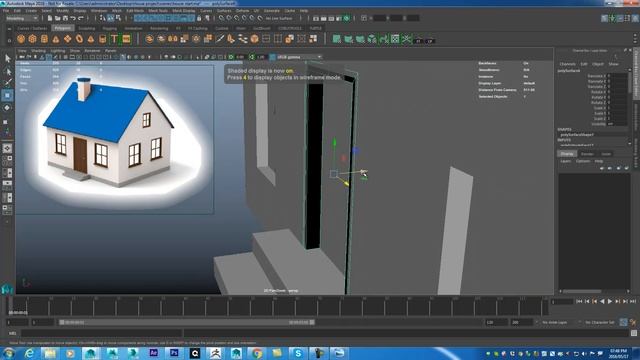The height and width of the screenshot is (360, 640).
Task: Switch to the Sculpting shelf tab
Action: (87, 29)
